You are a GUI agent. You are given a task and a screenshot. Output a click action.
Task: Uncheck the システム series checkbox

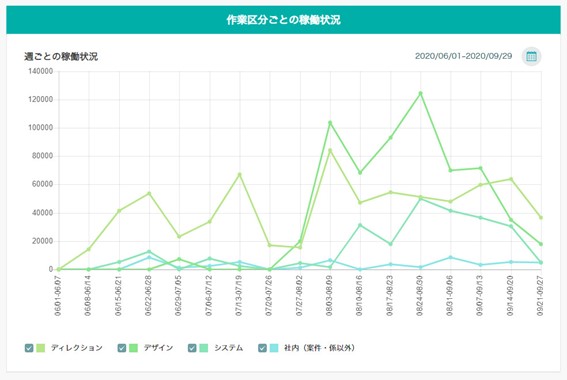pyautogui.click(x=192, y=348)
